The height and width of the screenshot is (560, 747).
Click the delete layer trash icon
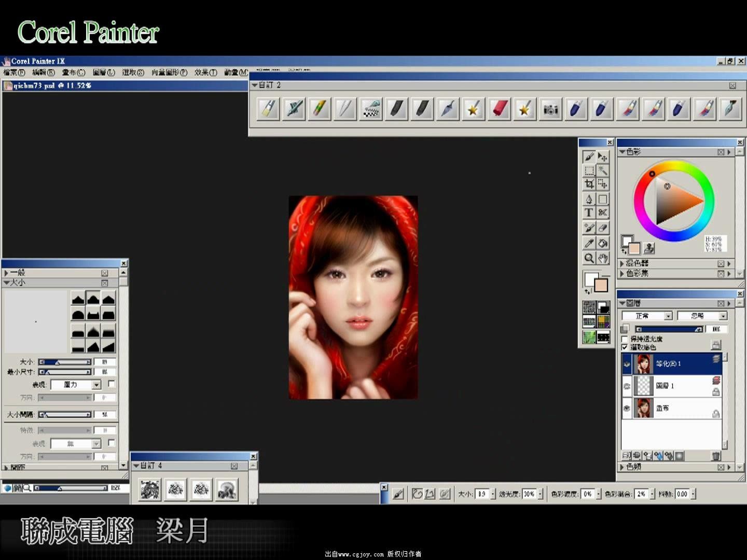716,456
